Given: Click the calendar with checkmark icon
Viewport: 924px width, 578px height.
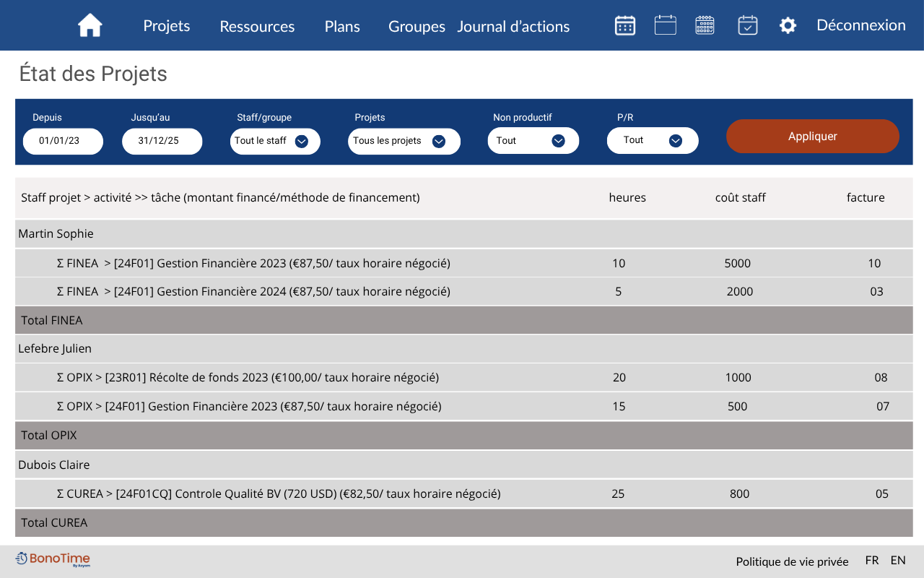Looking at the screenshot, I should click(x=748, y=25).
